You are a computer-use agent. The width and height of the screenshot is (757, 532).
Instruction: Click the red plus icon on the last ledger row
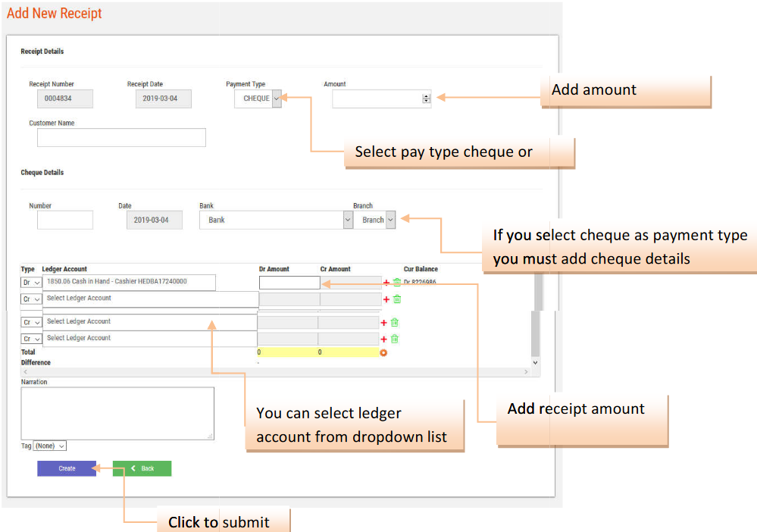pos(383,340)
